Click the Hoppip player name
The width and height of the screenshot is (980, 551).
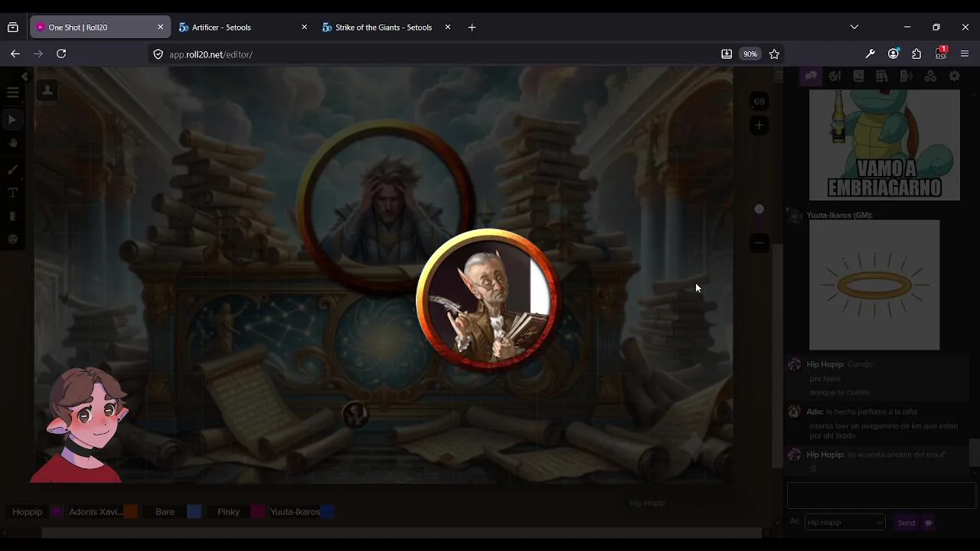[x=28, y=512]
